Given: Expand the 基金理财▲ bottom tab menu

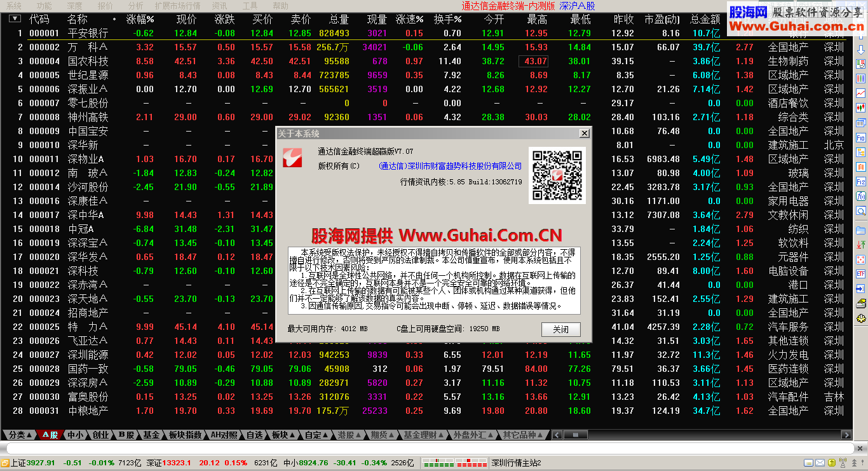Looking at the screenshot, I should point(423,435).
